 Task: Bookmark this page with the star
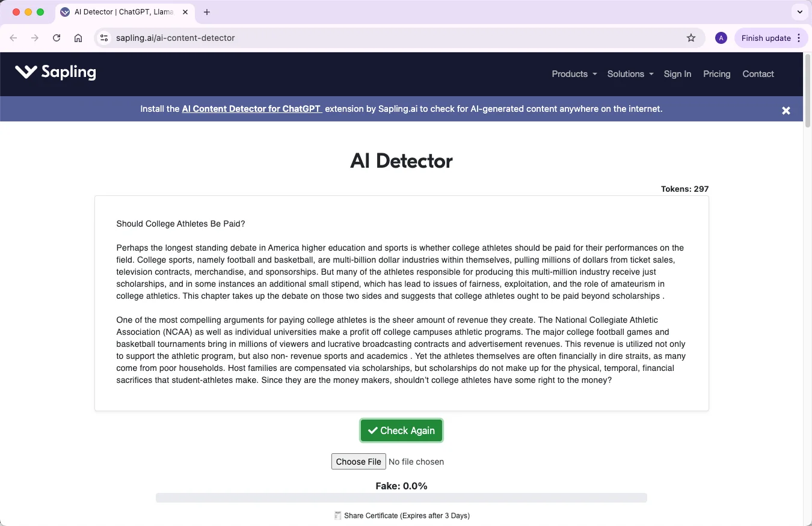click(691, 38)
